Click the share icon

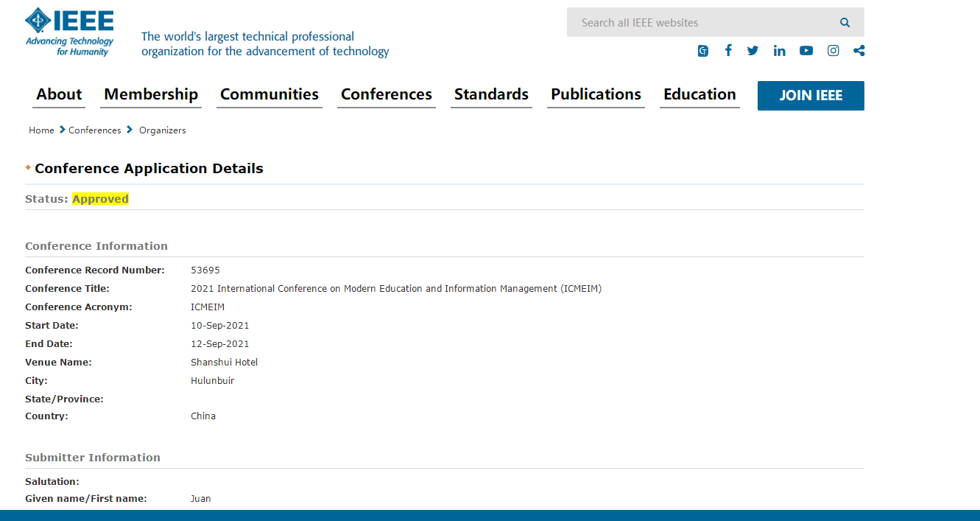pyautogui.click(x=859, y=51)
